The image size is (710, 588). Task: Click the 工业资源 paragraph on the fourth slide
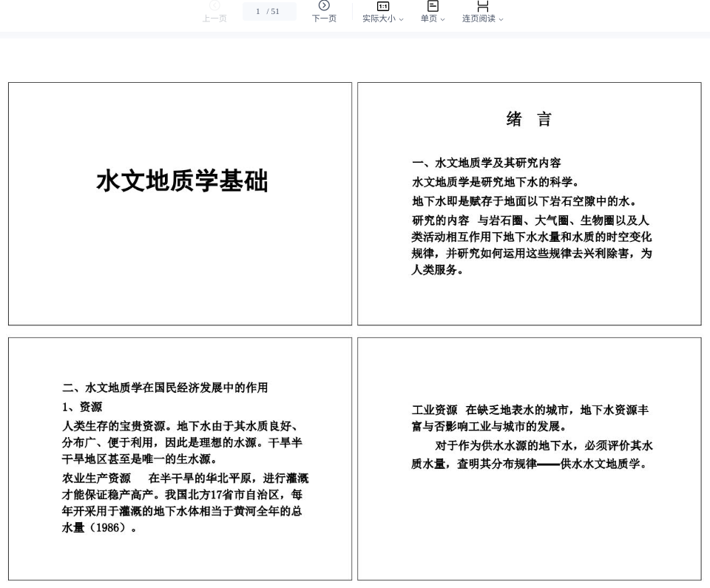[530, 418]
